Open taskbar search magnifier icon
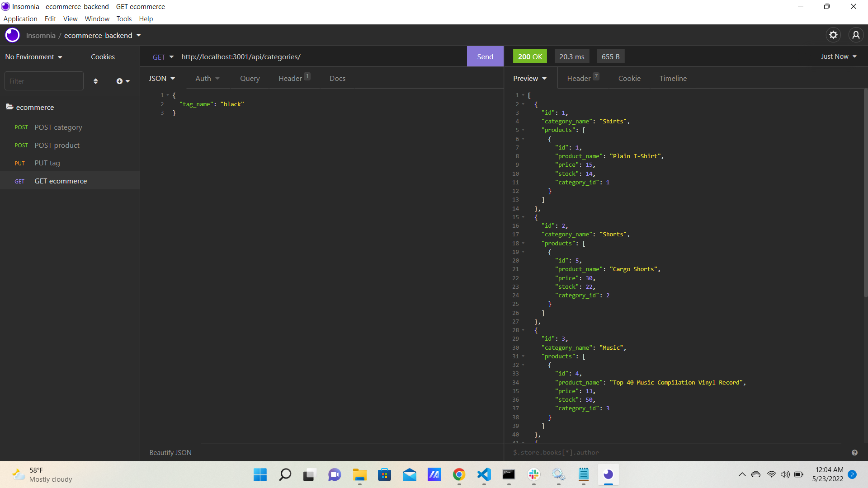Screen dimensions: 868x488 pos(285,474)
